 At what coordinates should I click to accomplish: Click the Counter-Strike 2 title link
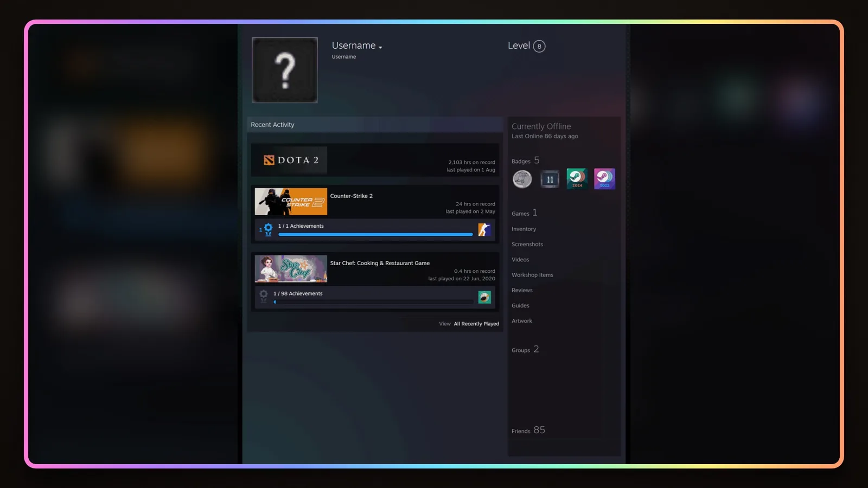pyautogui.click(x=352, y=196)
